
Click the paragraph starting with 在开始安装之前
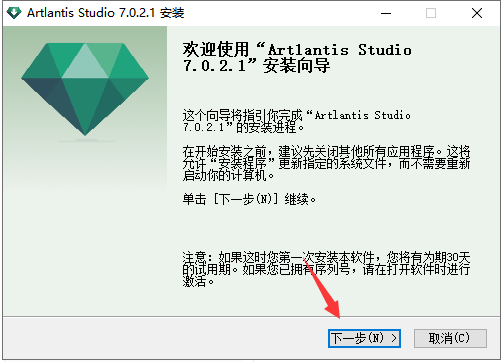click(326, 163)
